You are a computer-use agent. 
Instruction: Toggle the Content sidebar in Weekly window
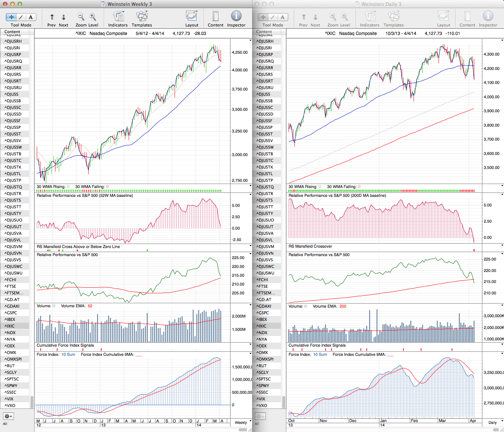pyautogui.click(x=215, y=16)
